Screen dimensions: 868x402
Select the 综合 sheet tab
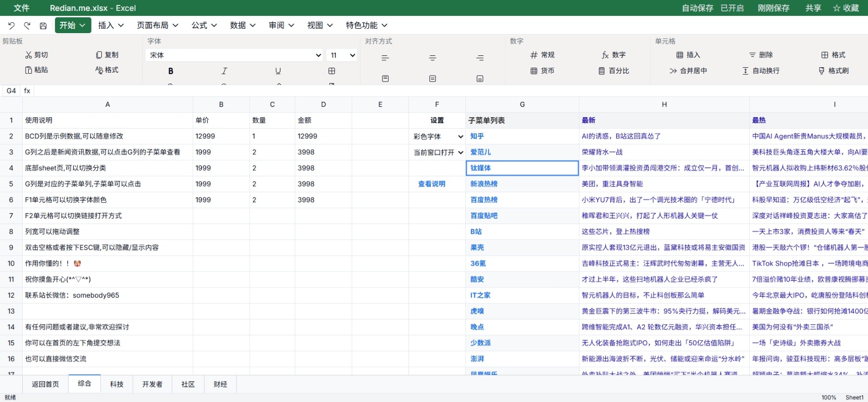point(85,384)
